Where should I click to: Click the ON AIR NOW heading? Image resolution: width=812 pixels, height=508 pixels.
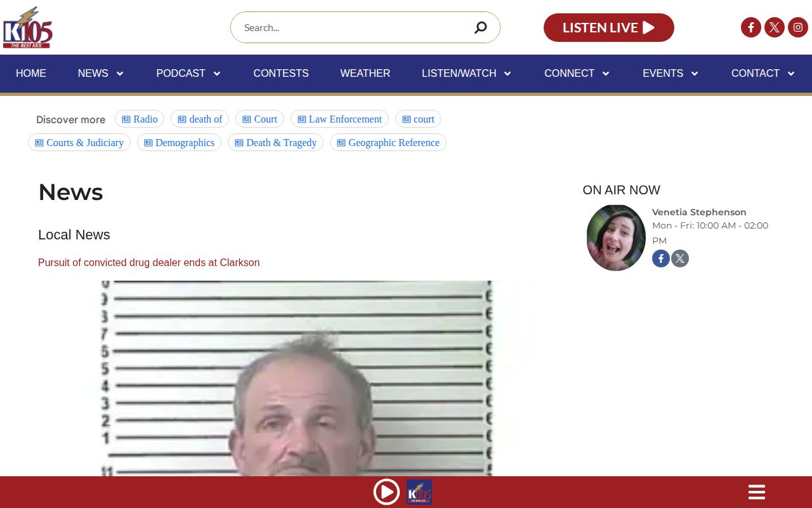(x=622, y=190)
